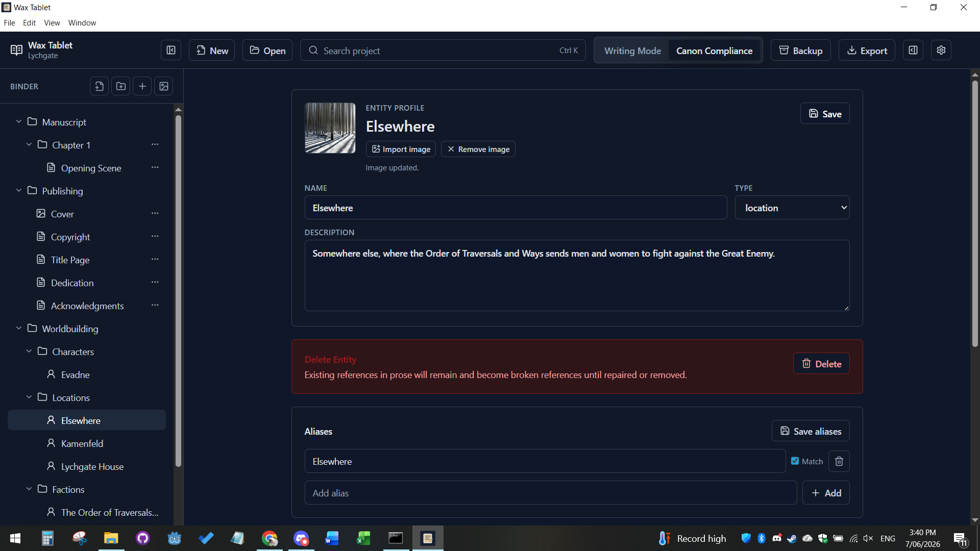Click the red Delete entity button
The image size is (980, 551).
[821, 364]
